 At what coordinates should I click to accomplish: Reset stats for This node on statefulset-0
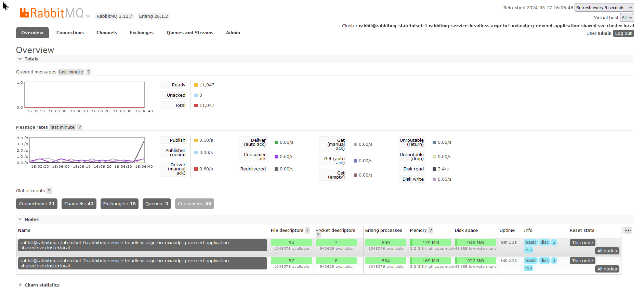(x=582, y=243)
